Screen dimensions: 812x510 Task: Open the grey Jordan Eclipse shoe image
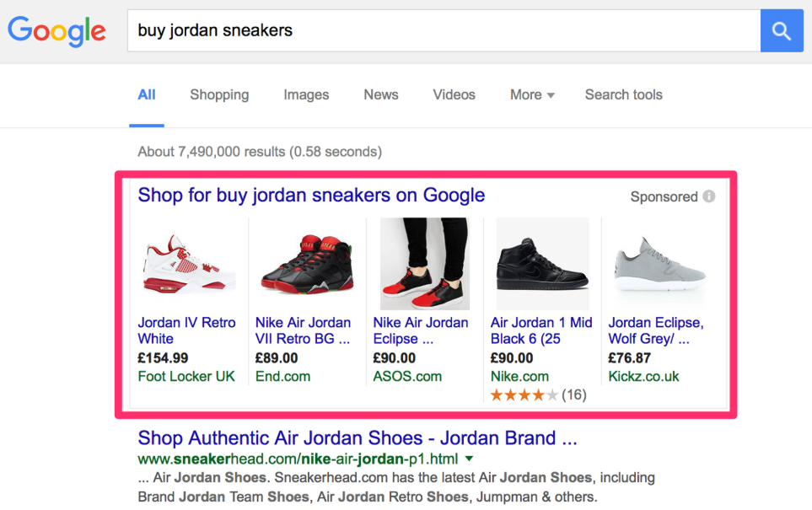click(659, 264)
